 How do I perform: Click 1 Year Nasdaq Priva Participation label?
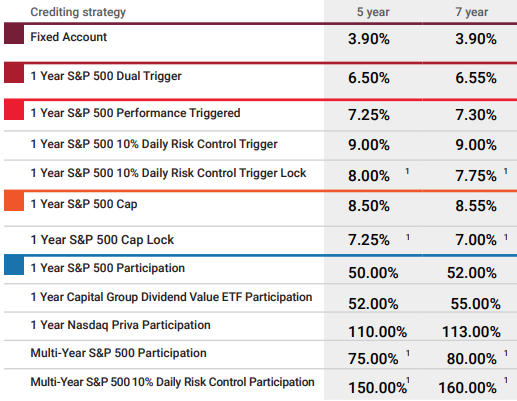(x=120, y=325)
